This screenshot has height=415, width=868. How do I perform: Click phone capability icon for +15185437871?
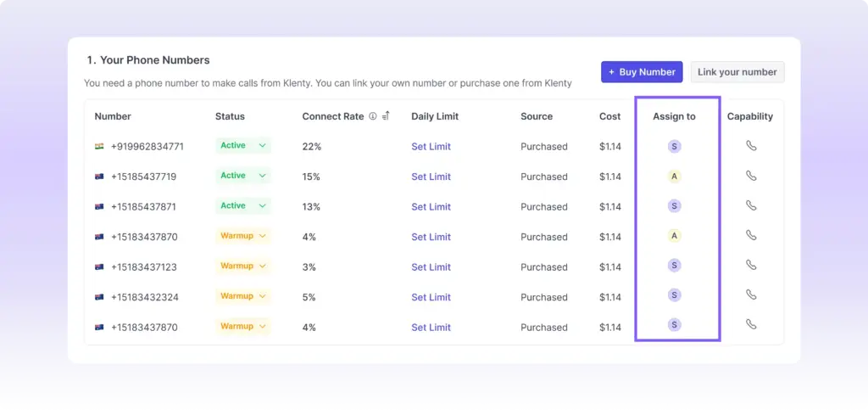[x=751, y=205]
